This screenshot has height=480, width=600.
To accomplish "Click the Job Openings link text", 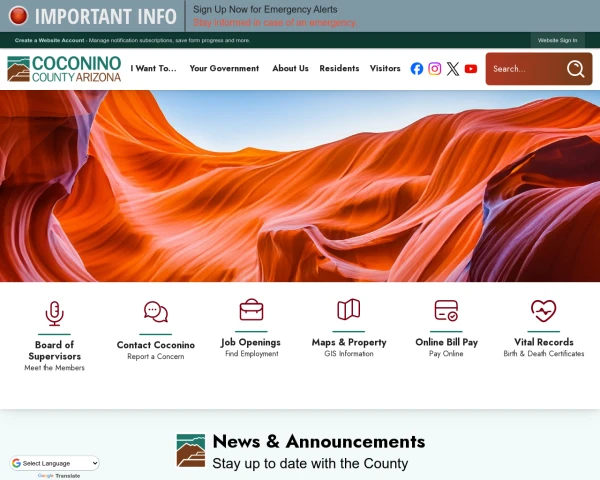I will click(251, 342).
